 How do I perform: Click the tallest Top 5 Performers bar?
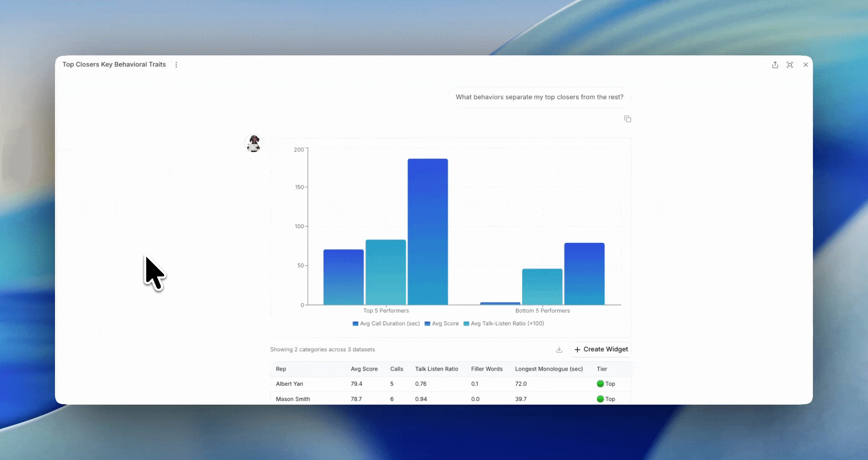point(428,232)
